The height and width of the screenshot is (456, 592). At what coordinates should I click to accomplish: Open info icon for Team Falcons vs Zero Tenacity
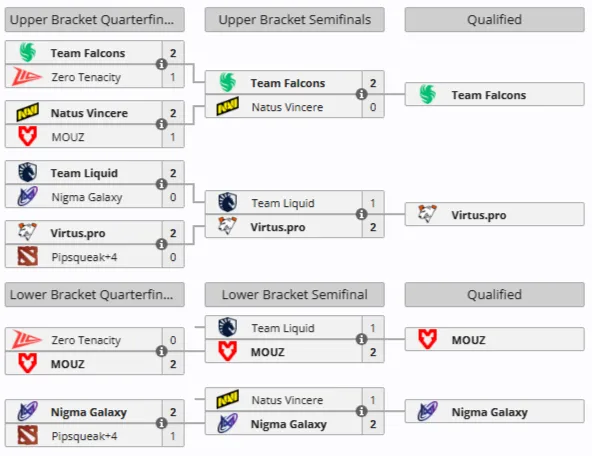pos(162,64)
